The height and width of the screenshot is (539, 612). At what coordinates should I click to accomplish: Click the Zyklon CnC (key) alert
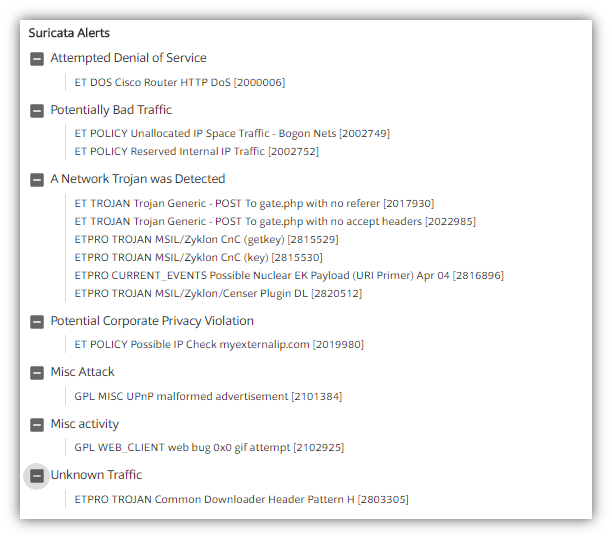[x=197, y=257]
